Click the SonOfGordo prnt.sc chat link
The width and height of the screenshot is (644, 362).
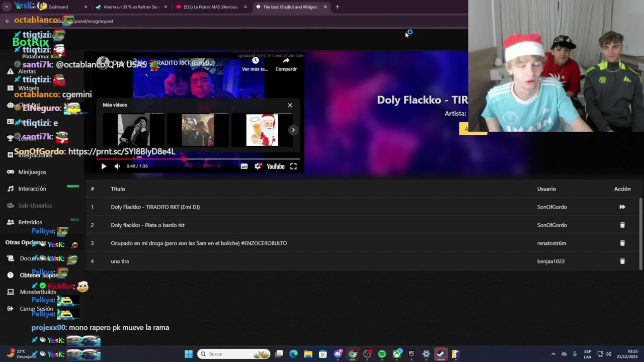pyautogui.click(x=121, y=151)
